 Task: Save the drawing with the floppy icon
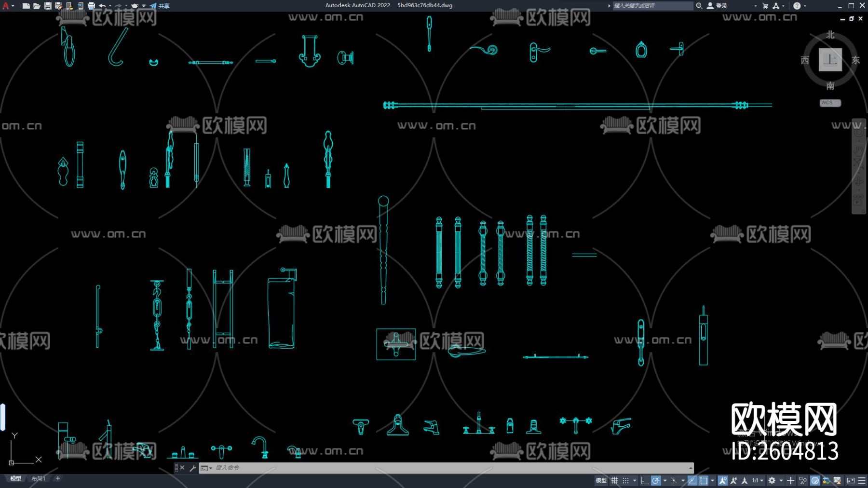click(x=48, y=6)
